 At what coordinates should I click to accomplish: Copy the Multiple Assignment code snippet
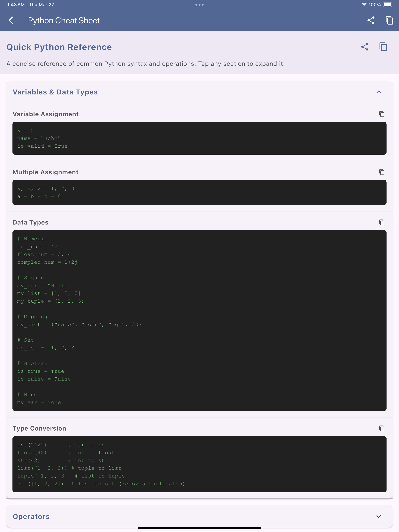coord(381,172)
